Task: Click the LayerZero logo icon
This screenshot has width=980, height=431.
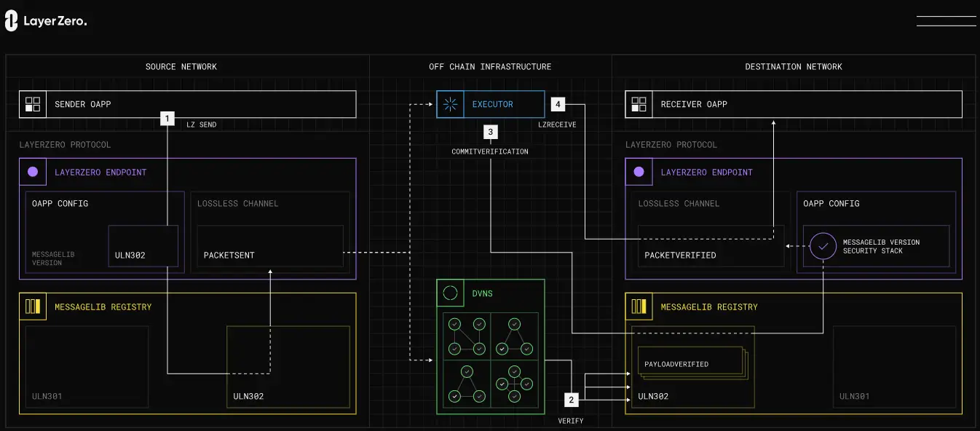Action: (x=11, y=21)
